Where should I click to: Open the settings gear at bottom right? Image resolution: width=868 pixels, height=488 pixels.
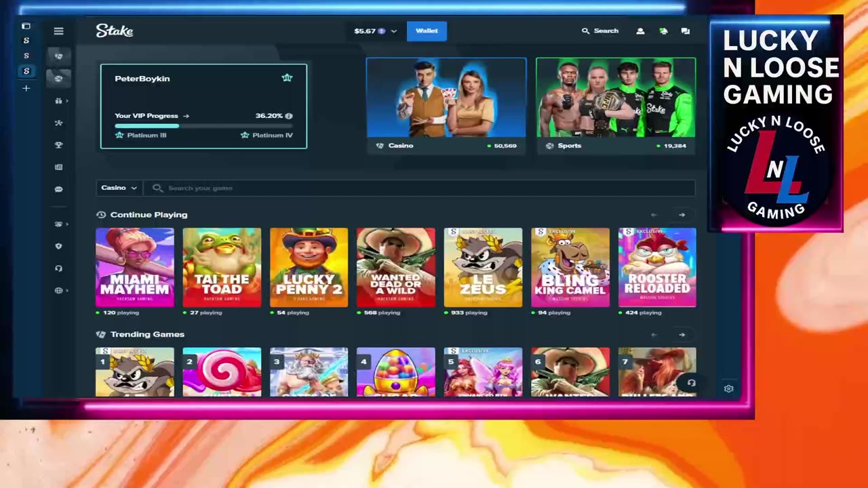tap(729, 388)
